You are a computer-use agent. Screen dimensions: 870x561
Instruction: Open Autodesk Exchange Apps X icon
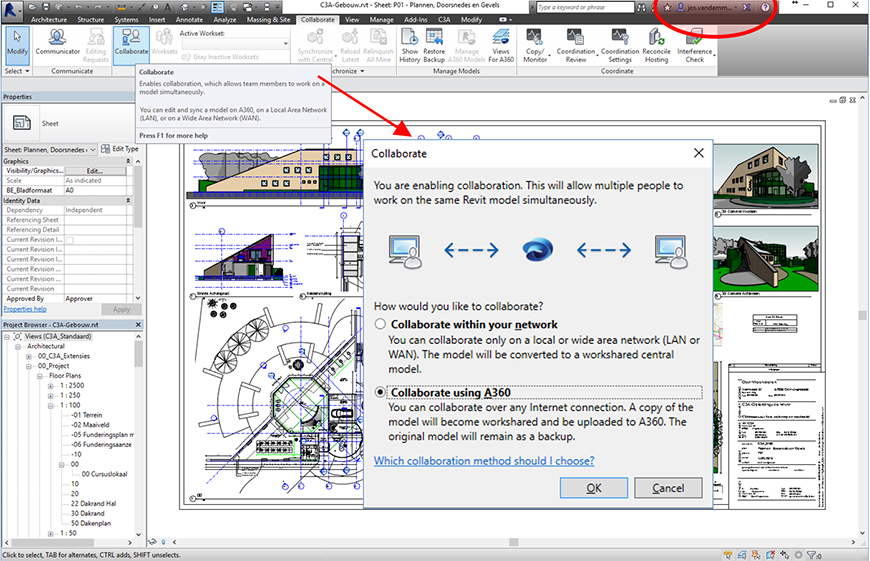[746, 7]
